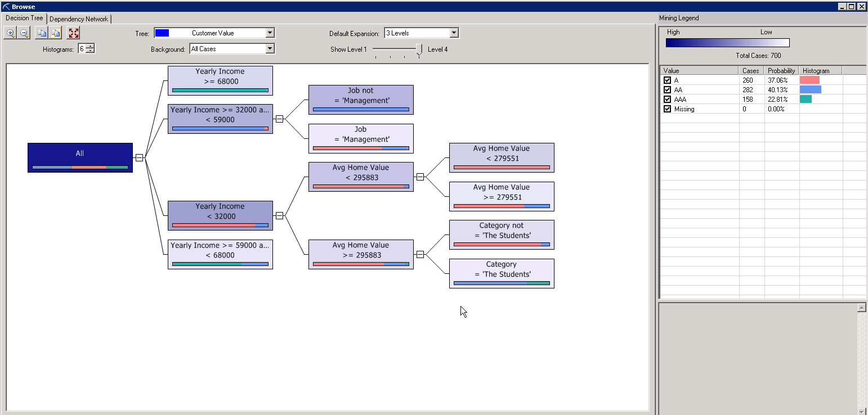Uncheck the AAA value checkbox
The width and height of the screenshot is (868, 415).
(x=668, y=100)
